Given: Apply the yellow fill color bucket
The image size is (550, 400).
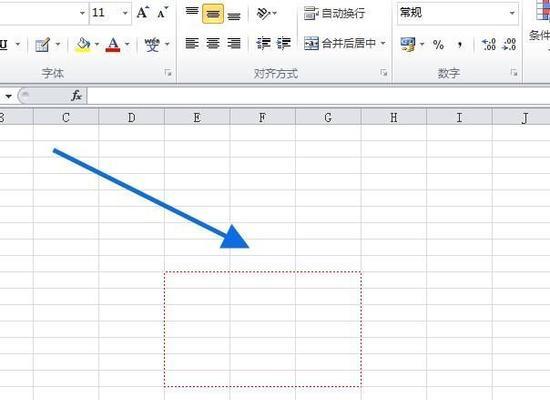Looking at the screenshot, I should 83,45.
